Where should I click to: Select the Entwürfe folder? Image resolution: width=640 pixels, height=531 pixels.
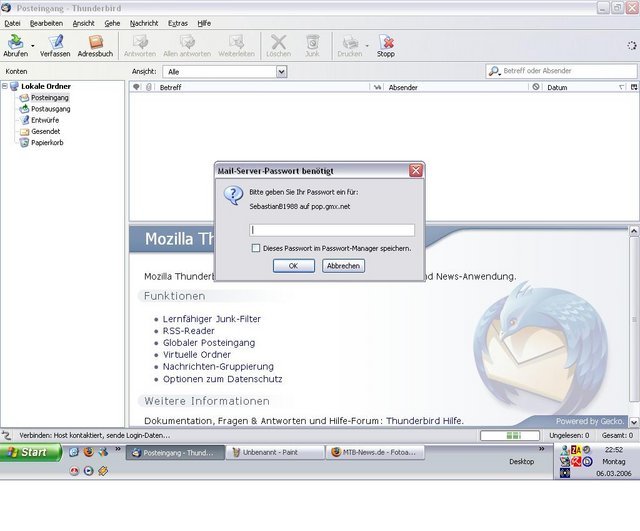[x=45, y=120]
